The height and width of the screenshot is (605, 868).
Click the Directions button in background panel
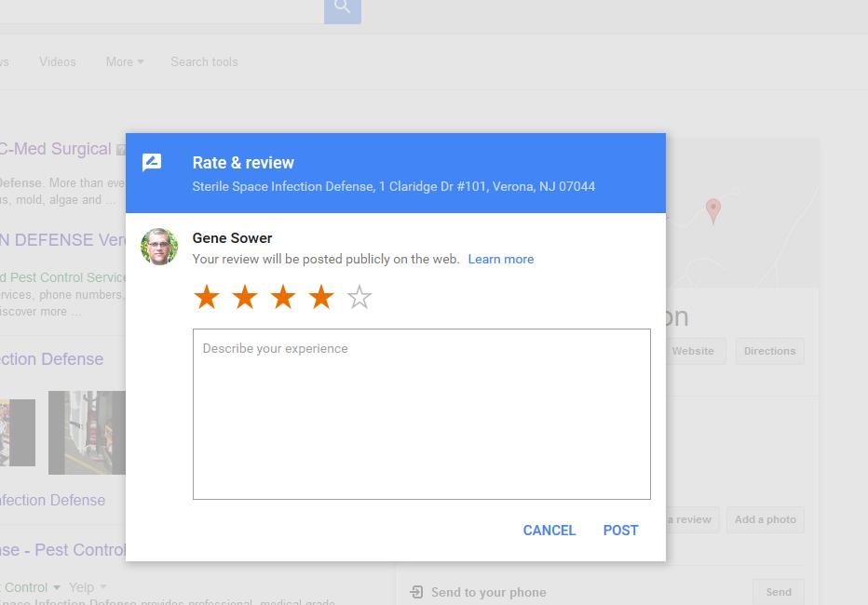769,351
